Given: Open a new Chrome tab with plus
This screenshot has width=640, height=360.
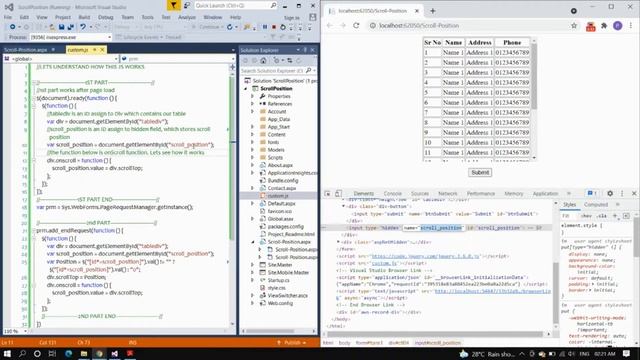Looking at the screenshot, I should 433,11.
